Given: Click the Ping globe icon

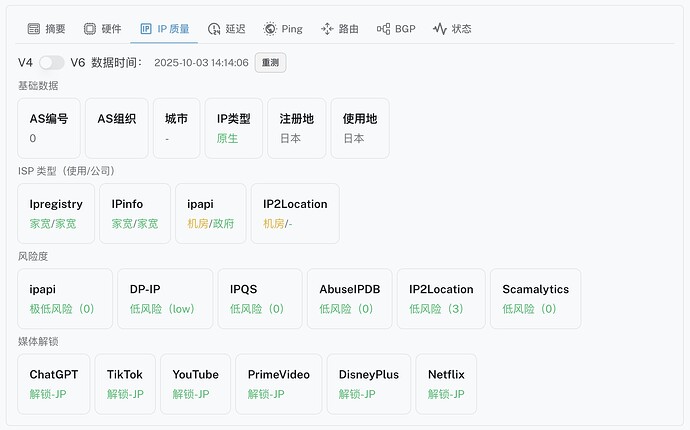Looking at the screenshot, I should (x=270, y=29).
